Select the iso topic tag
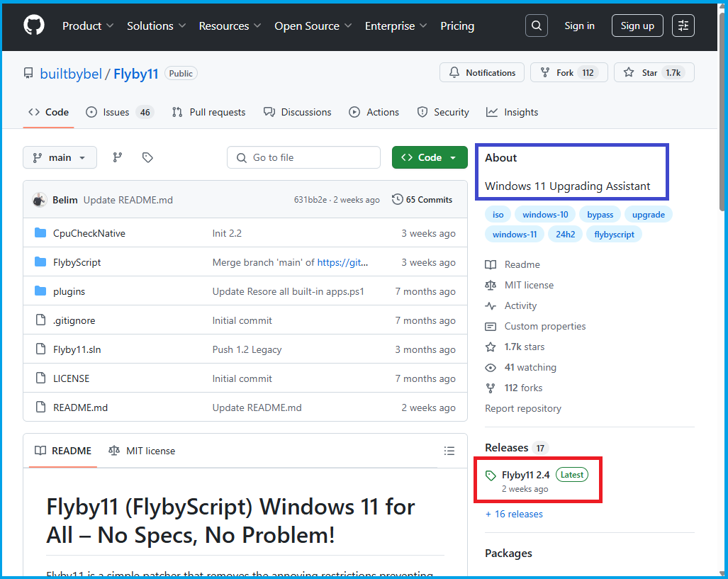Image resolution: width=728 pixels, height=579 pixels. (x=498, y=215)
